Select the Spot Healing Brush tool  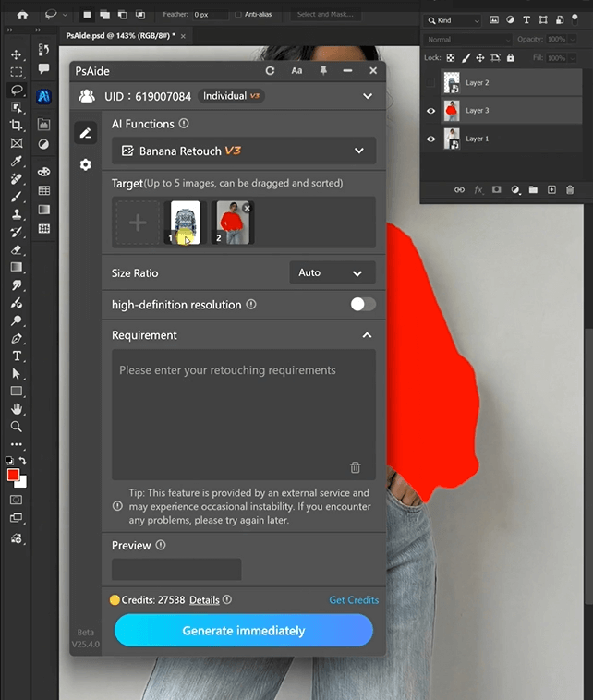click(x=17, y=178)
